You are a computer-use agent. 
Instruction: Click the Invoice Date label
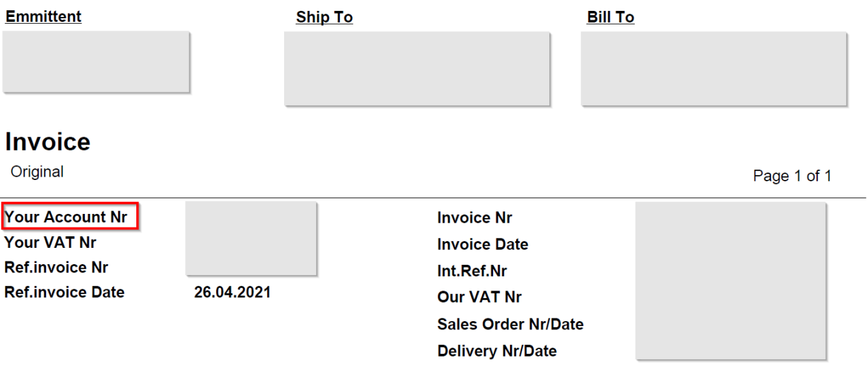click(x=483, y=244)
